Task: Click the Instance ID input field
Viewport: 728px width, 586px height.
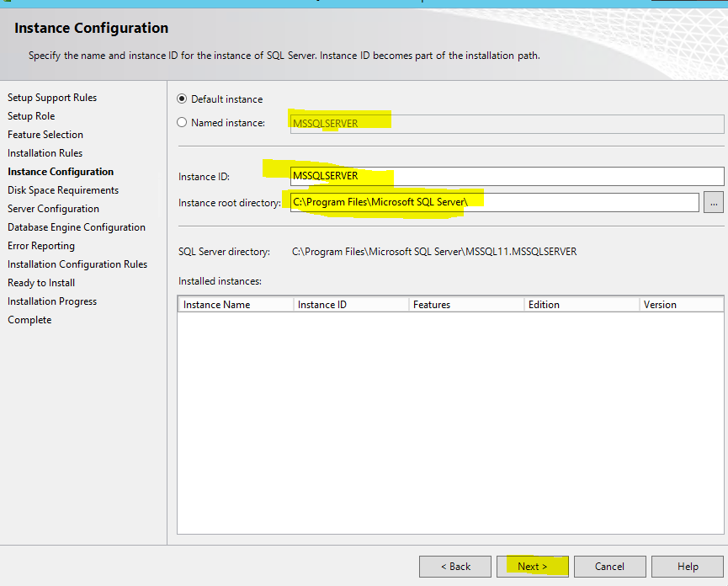Action: coord(507,177)
